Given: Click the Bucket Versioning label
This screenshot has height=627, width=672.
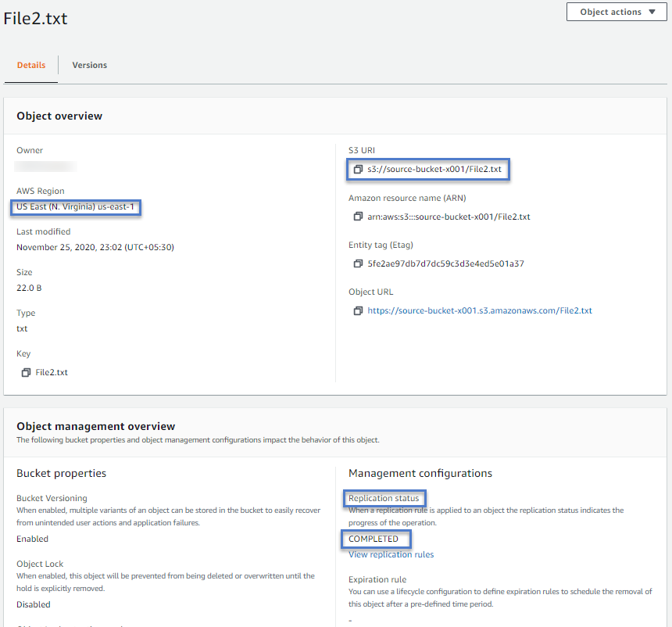Looking at the screenshot, I should pos(52,498).
